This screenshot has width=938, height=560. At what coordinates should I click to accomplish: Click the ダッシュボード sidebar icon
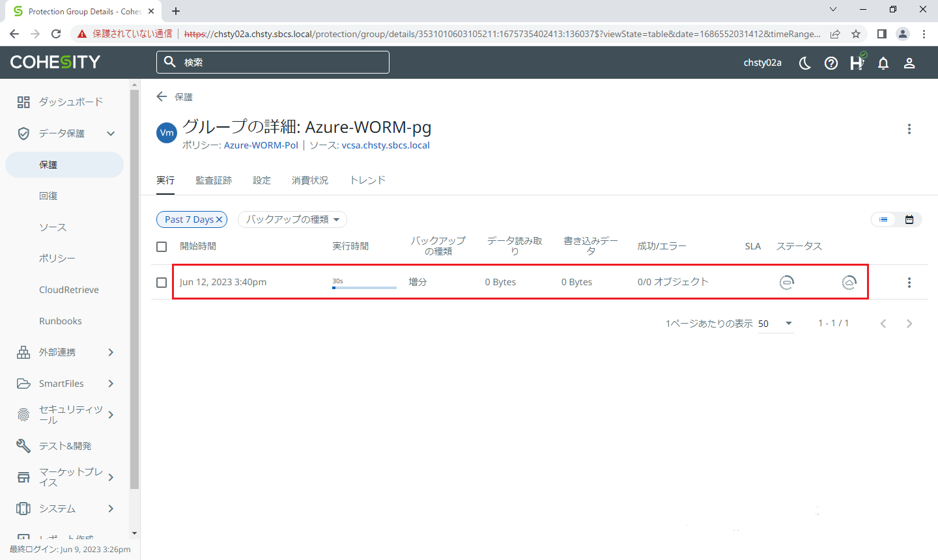(x=23, y=102)
